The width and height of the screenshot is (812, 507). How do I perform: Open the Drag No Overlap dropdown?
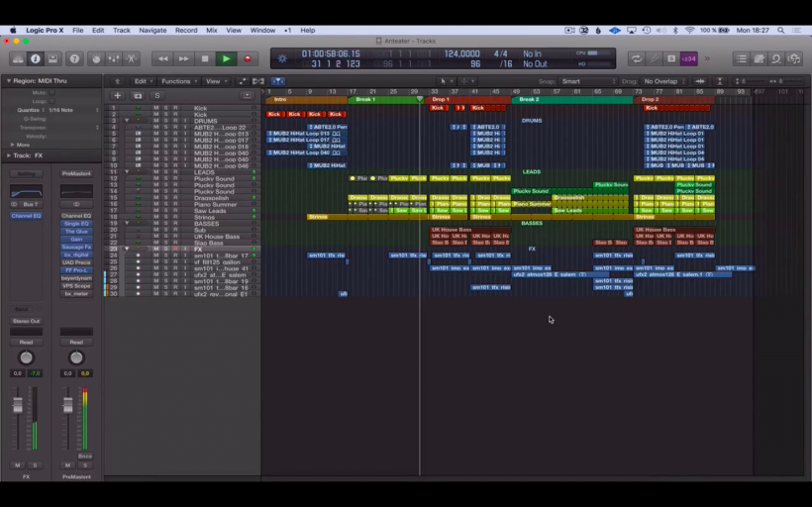click(664, 81)
